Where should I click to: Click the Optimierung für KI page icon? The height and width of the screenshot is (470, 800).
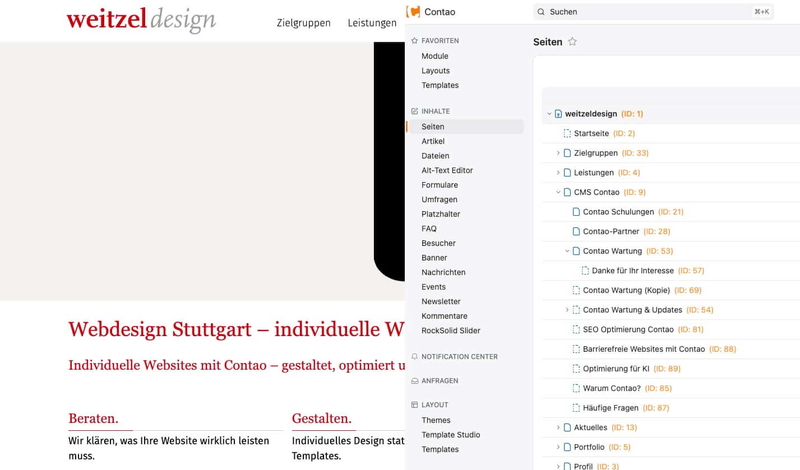[x=576, y=369]
